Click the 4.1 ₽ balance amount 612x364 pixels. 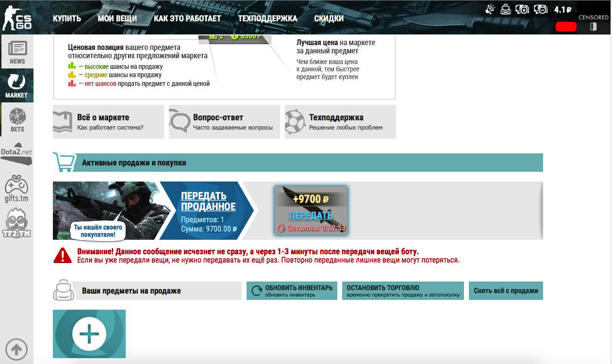pyautogui.click(x=562, y=9)
